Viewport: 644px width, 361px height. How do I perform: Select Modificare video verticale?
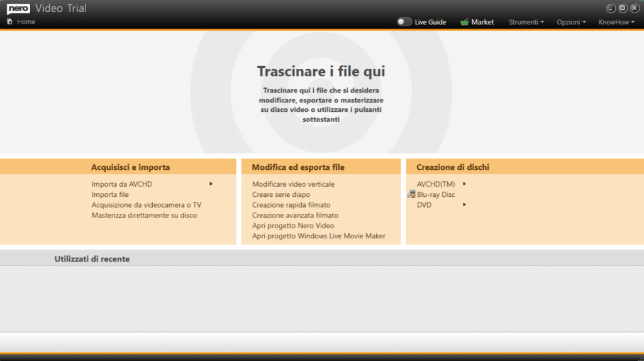[293, 184]
